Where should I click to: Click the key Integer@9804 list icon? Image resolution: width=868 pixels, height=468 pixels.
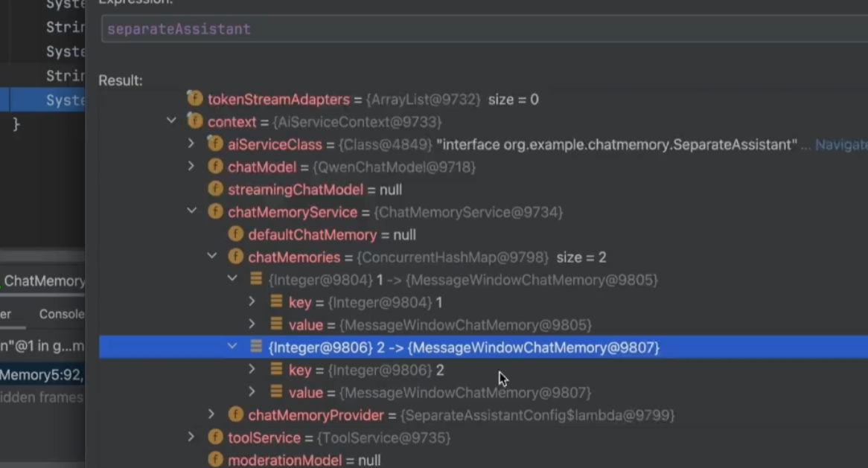coord(276,301)
